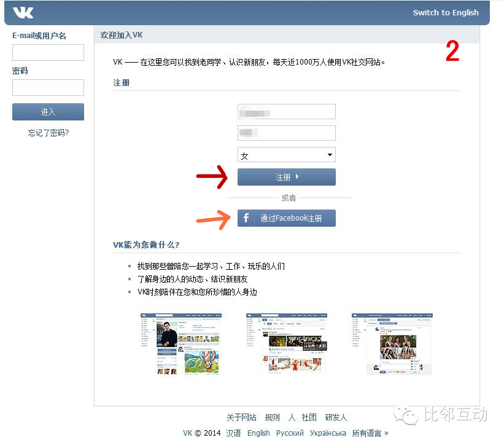Click the blue 注册 register button

[x=287, y=177]
